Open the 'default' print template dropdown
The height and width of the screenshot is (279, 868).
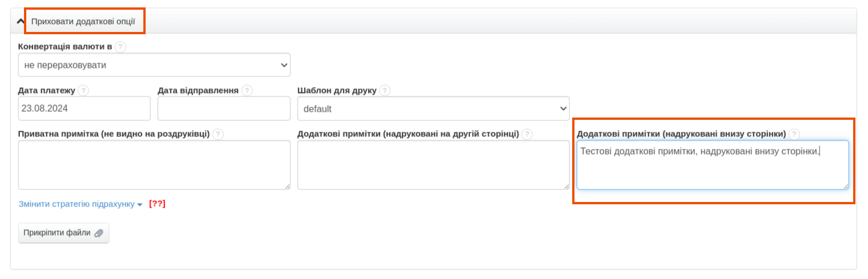tap(433, 108)
